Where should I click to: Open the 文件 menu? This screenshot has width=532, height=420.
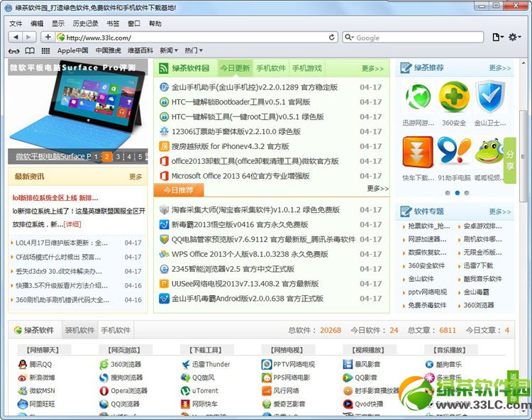coord(16,23)
